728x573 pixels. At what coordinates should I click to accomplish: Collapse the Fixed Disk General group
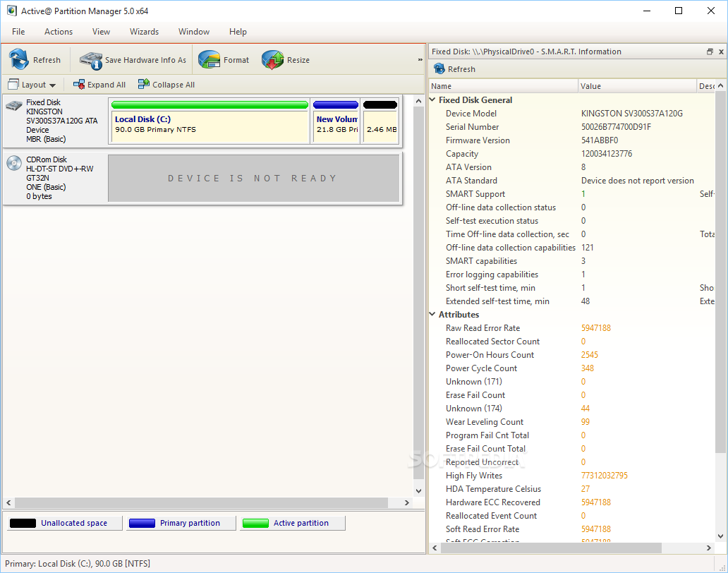point(432,99)
